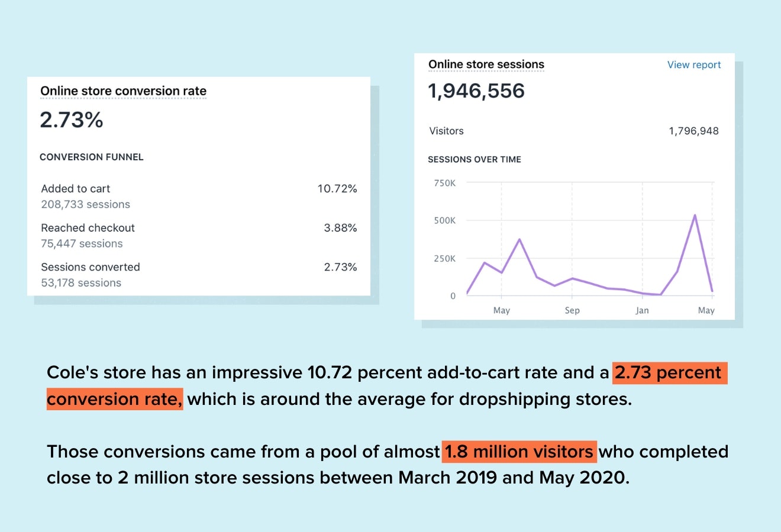Select the 1,946,556 total sessions figure

pyautogui.click(x=476, y=91)
